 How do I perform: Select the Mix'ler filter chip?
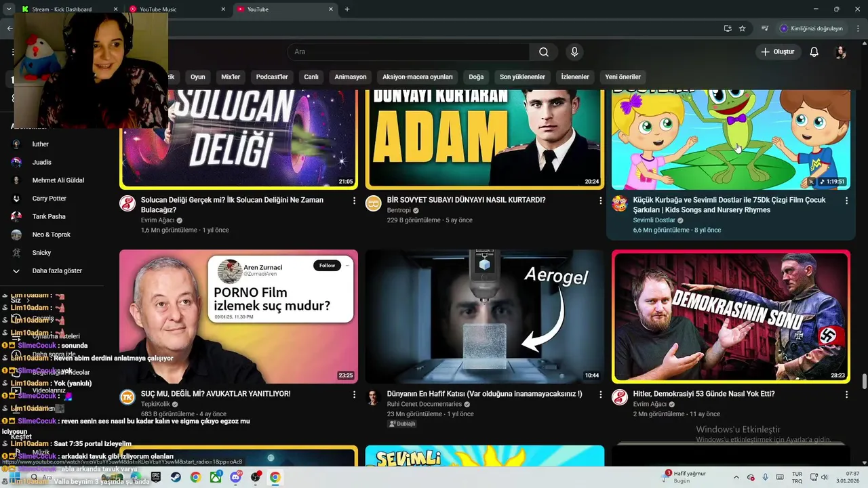coord(231,77)
